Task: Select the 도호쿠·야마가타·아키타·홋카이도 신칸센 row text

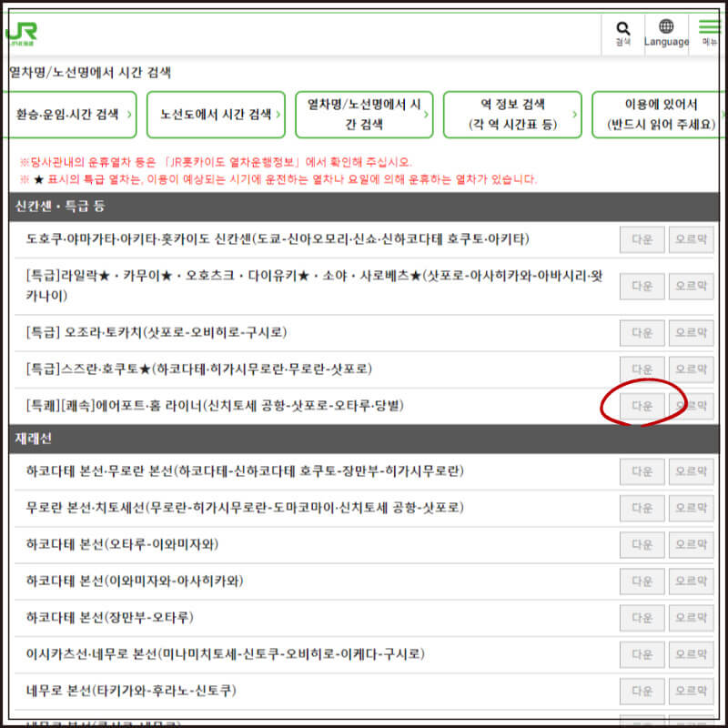Action: [x=278, y=239]
